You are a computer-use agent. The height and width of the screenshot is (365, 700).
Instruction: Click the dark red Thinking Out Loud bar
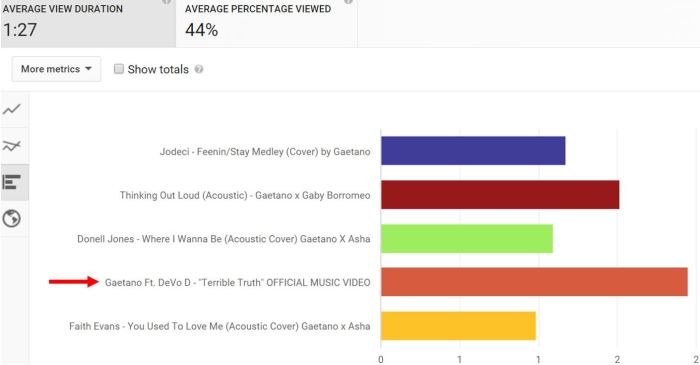500,195
